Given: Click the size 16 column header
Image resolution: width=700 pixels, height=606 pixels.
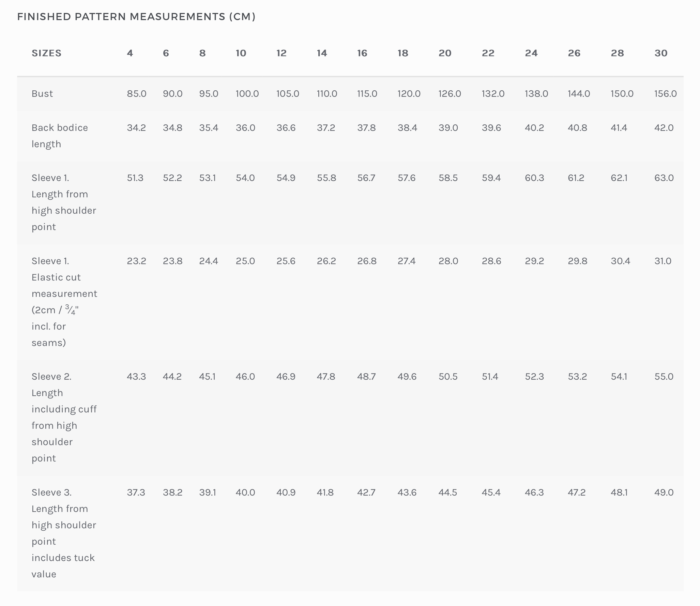Looking at the screenshot, I should (362, 53).
